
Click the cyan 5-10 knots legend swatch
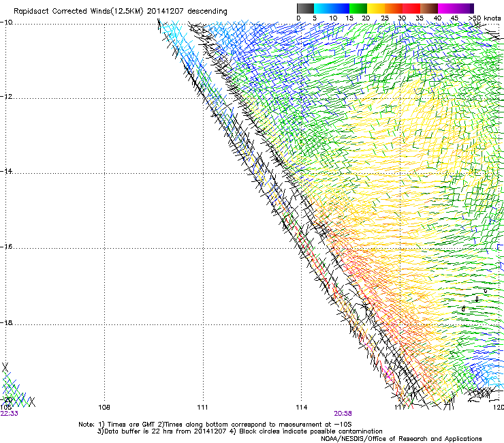(323, 8)
